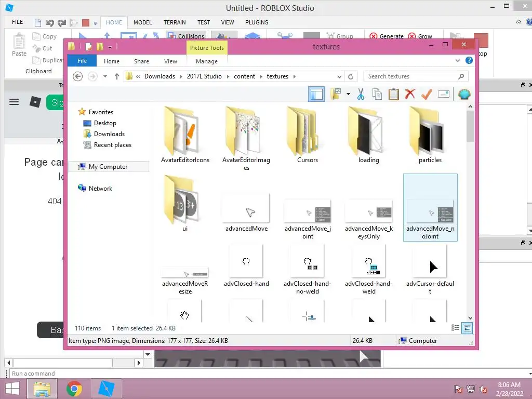This screenshot has width=532, height=399.
Task: Open the folder options dropdown arrow
Action: (348, 94)
